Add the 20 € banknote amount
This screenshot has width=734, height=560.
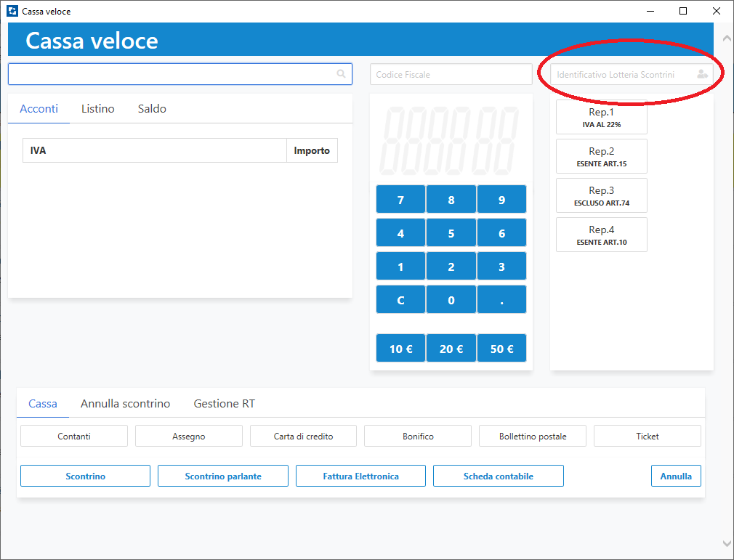tap(451, 349)
